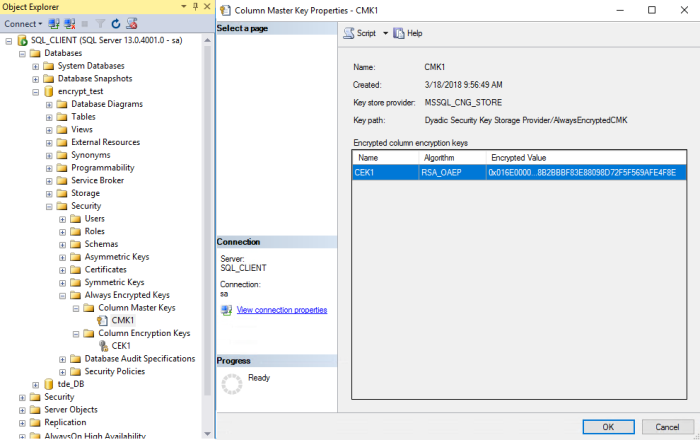Select CEK1 under Column Encryption Keys
This screenshot has width=700, height=440.
(122, 346)
